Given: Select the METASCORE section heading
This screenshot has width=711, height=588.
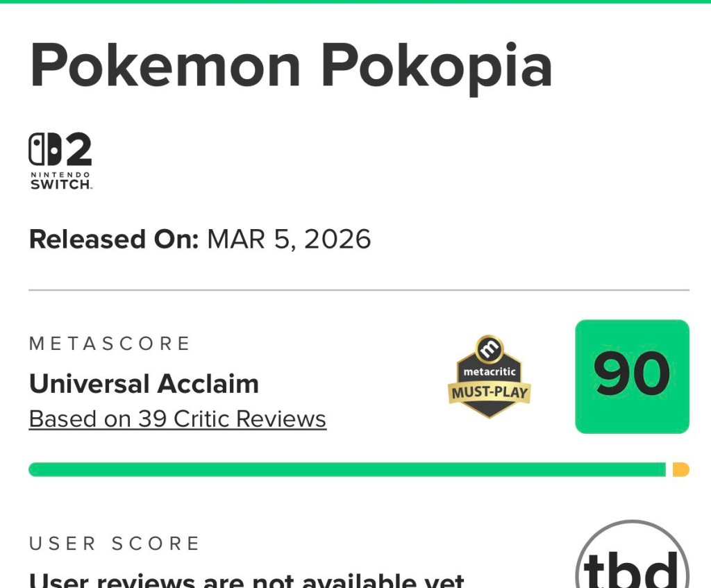Looking at the screenshot, I should pyautogui.click(x=110, y=344).
